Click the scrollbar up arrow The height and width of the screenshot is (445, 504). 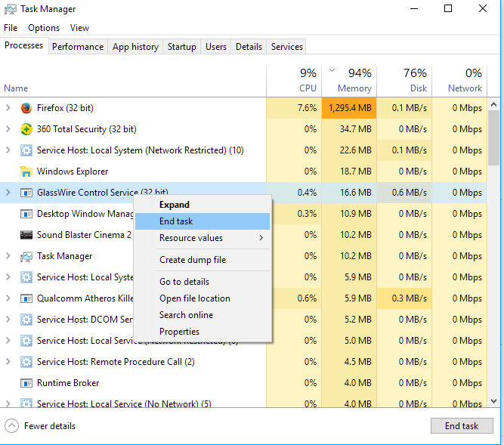click(494, 104)
